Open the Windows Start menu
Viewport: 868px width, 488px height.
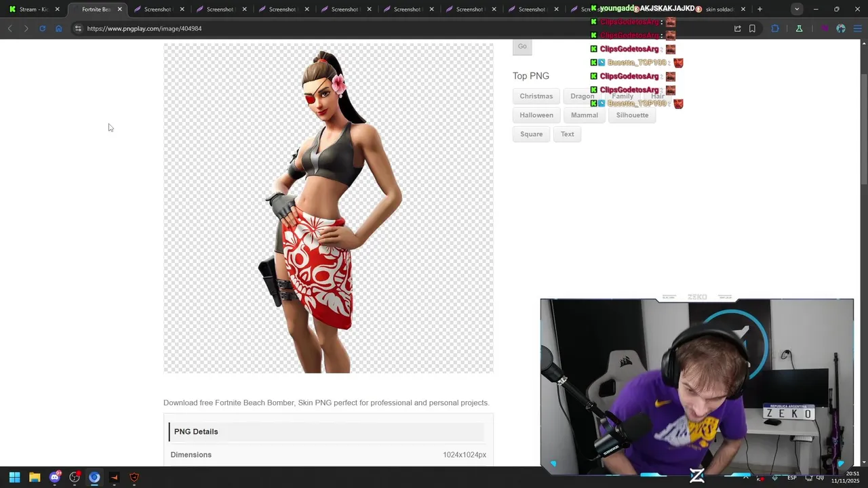[14, 477]
